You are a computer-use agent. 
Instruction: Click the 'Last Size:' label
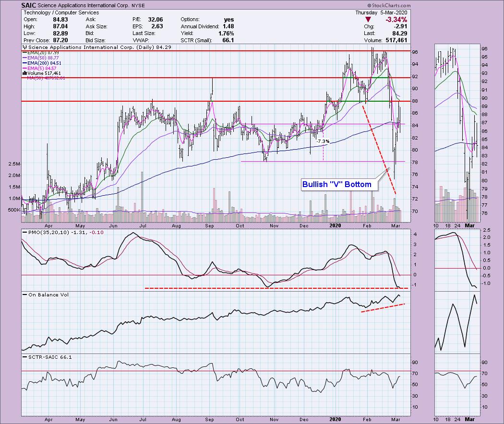144,34
